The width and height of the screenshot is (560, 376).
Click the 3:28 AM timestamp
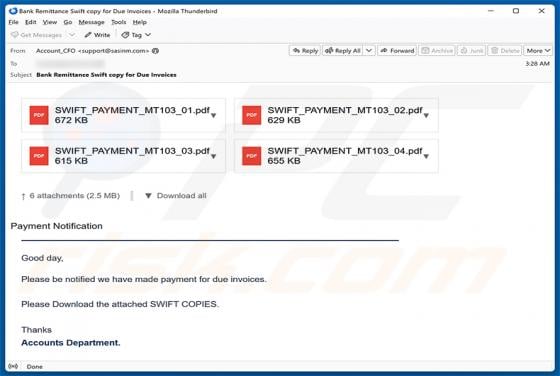(537, 64)
